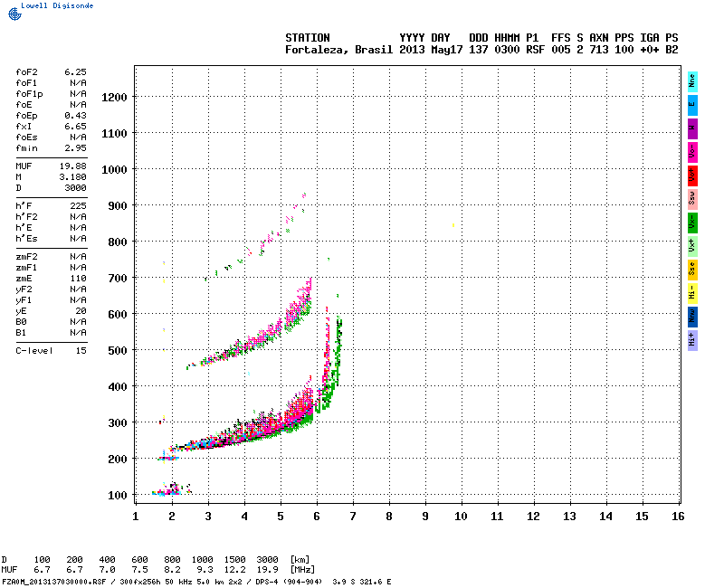The height and width of the screenshot is (588, 724).
Task: Click the 900 km height axis label
Action: click(118, 206)
